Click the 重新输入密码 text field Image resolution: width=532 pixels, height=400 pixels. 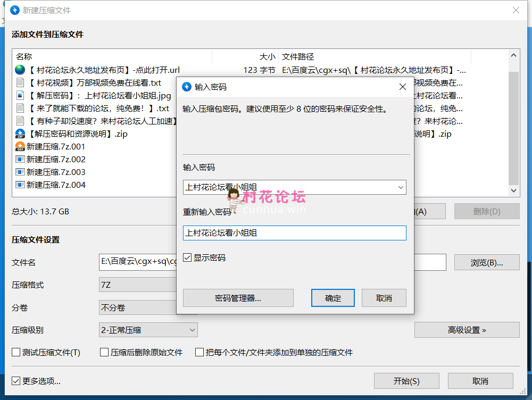pyautogui.click(x=294, y=233)
